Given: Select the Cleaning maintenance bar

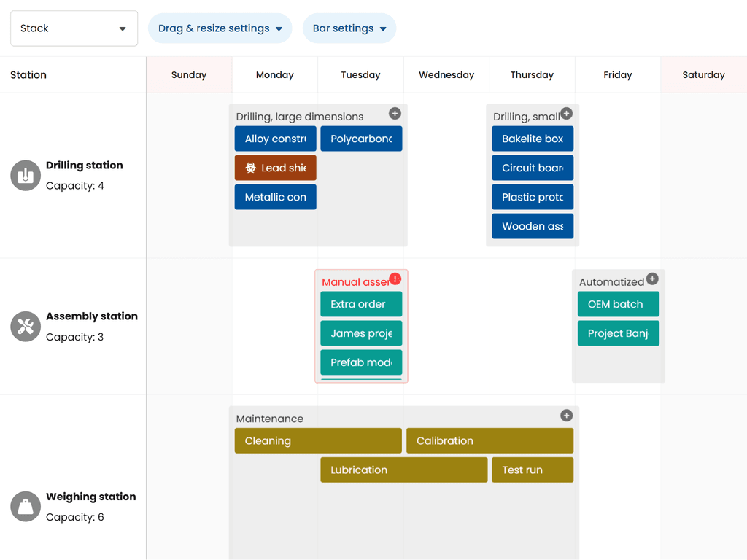Looking at the screenshot, I should coord(317,440).
